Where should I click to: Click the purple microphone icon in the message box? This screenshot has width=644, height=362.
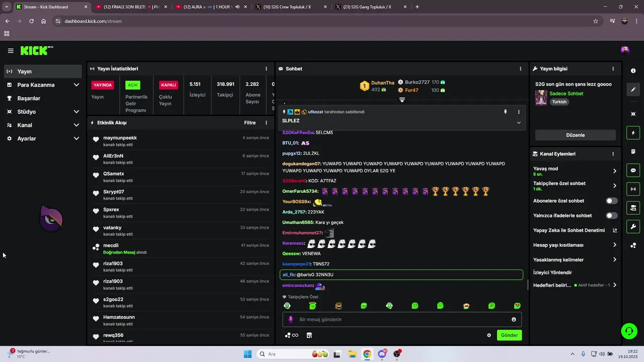pyautogui.click(x=290, y=319)
